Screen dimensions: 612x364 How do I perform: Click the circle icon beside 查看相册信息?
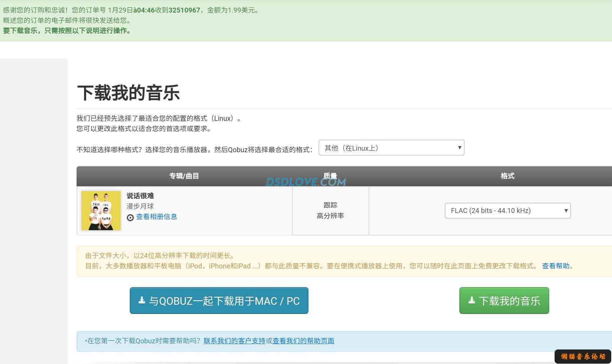130,218
